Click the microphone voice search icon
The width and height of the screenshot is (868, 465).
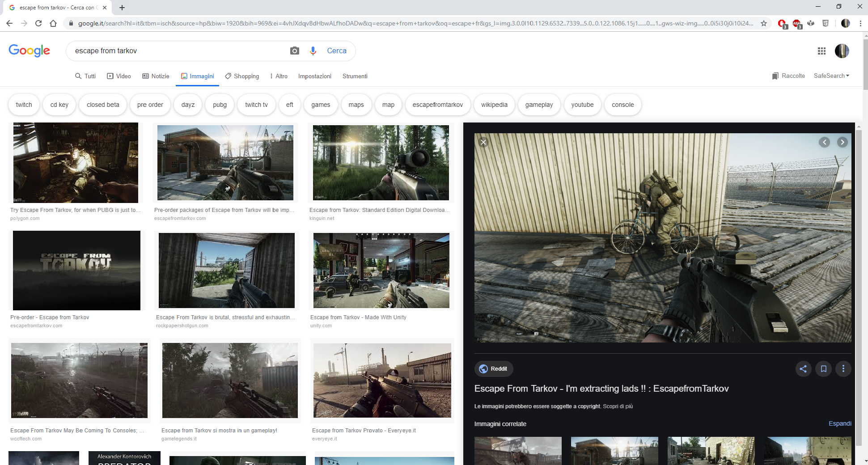click(x=313, y=51)
